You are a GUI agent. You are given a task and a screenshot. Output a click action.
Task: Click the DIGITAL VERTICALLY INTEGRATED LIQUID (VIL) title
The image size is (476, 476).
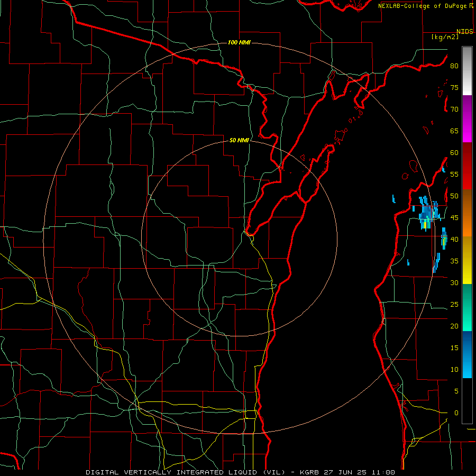tap(186, 472)
